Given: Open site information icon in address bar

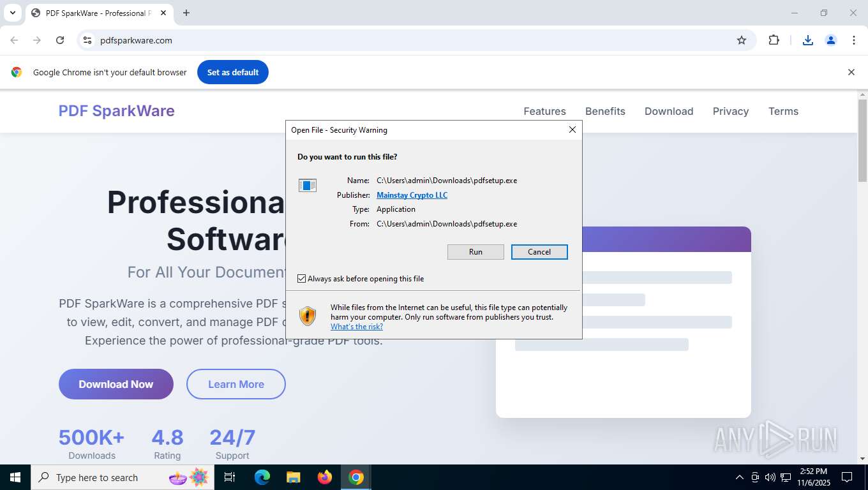Looking at the screenshot, I should click(x=87, y=40).
